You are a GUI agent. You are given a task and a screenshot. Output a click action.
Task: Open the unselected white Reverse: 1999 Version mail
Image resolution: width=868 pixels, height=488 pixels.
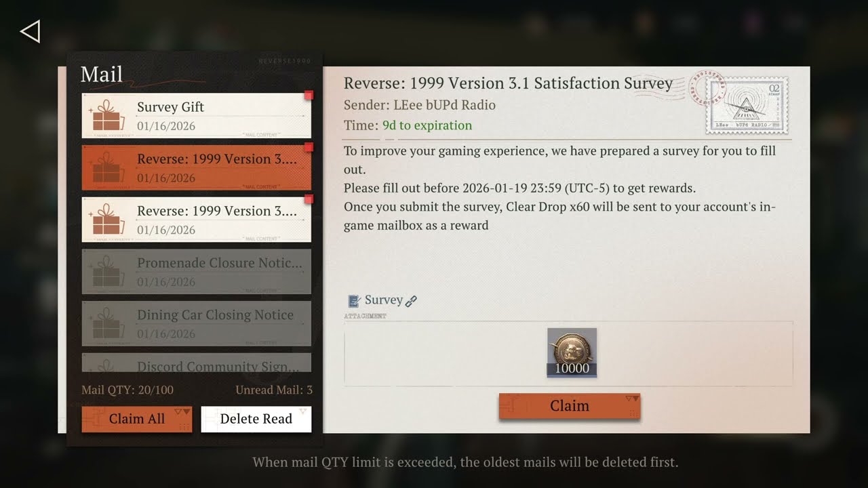(197, 220)
